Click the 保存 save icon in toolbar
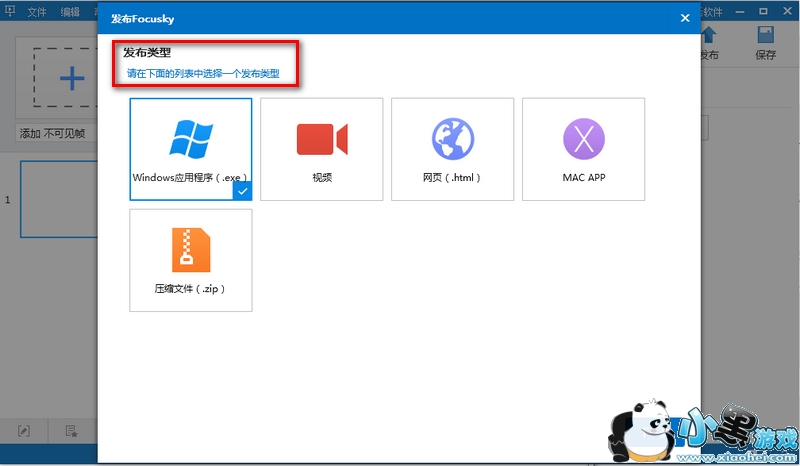The height and width of the screenshot is (466, 800). (765, 43)
